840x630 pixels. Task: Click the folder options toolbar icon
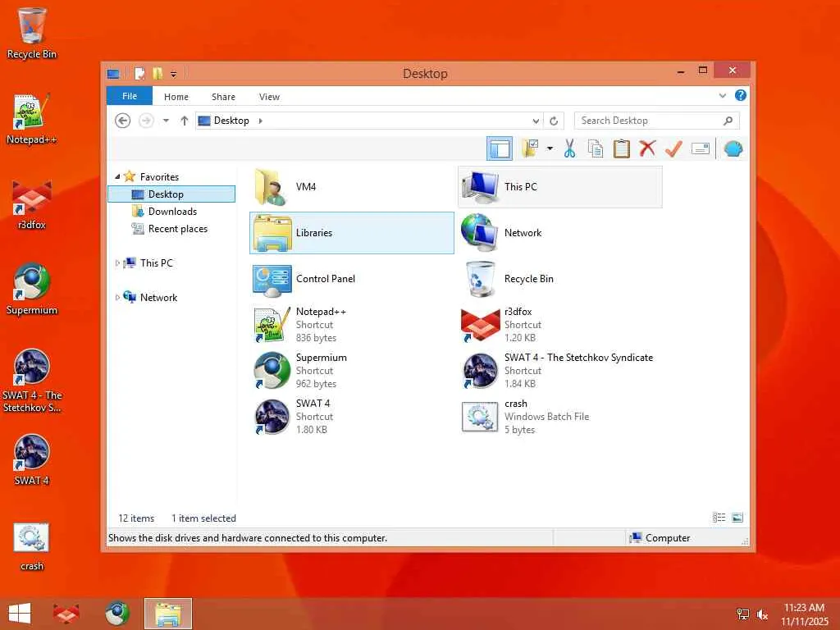point(530,148)
